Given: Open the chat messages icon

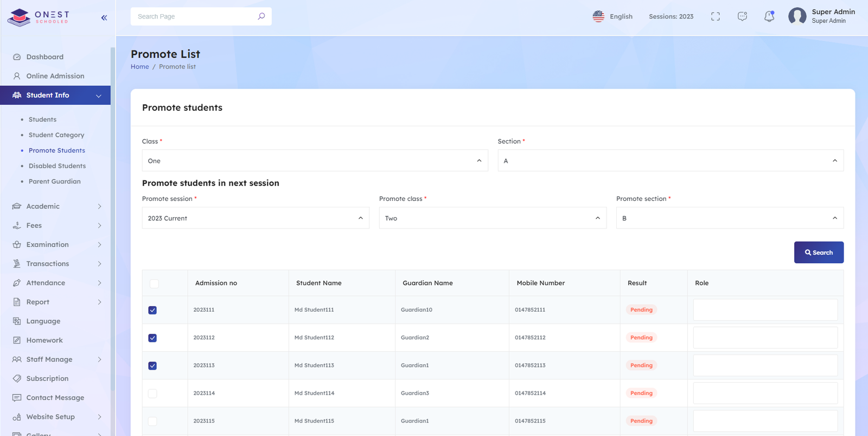Looking at the screenshot, I should 742,16.
